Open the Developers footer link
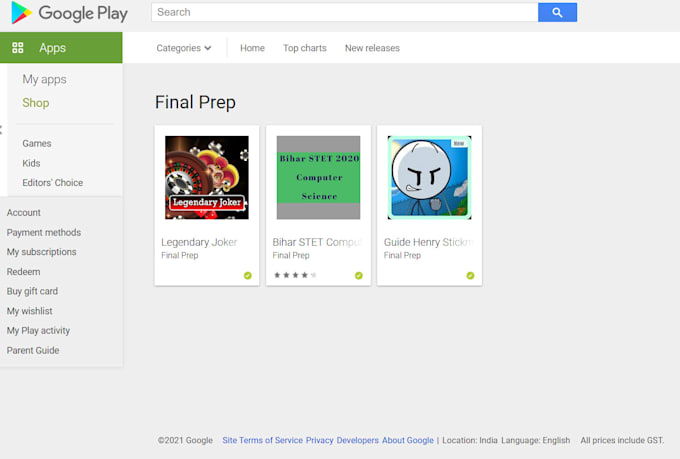680x459 pixels. pos(358,440)
